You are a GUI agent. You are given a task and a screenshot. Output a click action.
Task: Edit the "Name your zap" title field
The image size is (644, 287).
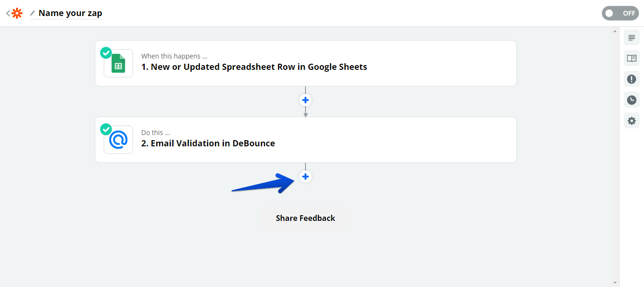click(70, 13)
